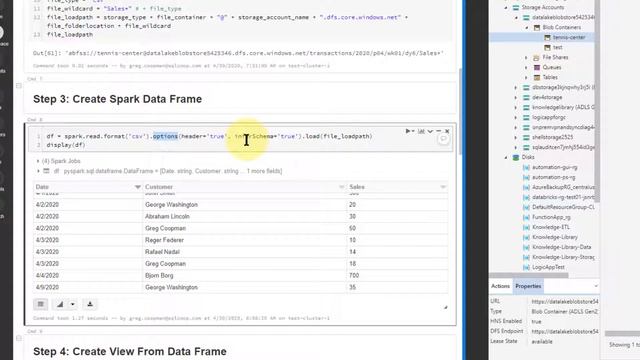Open the cell comment bubble
The width and height of the screenshot is (640, 360).
443,139
